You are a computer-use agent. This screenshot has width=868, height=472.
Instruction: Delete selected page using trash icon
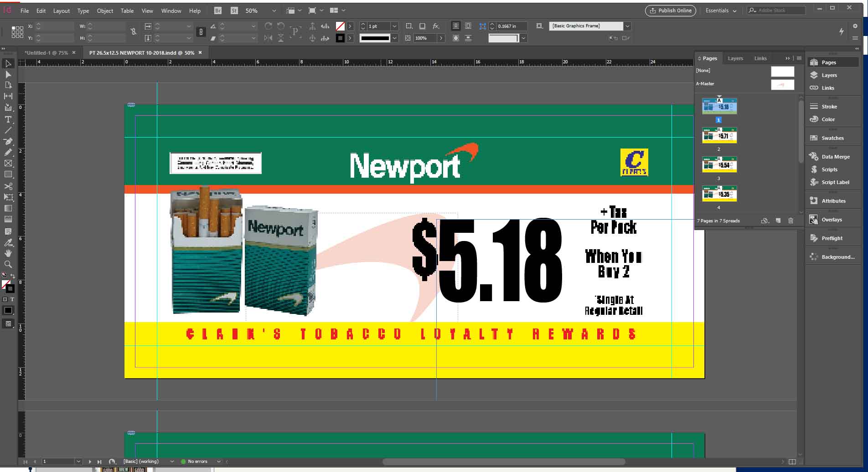[790, 221]
